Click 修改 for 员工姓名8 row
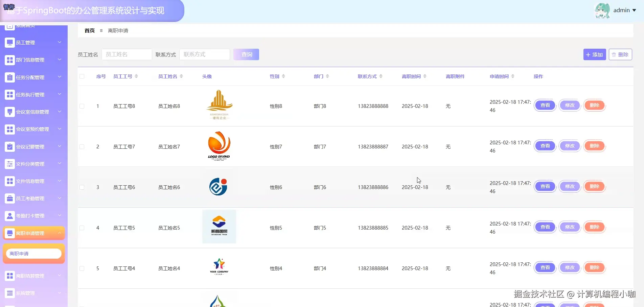The height and width of the screenshot is (307, 644). coord(570,105)
